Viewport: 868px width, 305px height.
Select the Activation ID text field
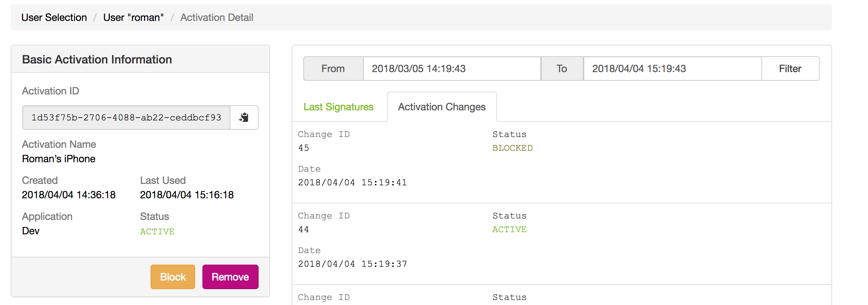coord(126,117)
